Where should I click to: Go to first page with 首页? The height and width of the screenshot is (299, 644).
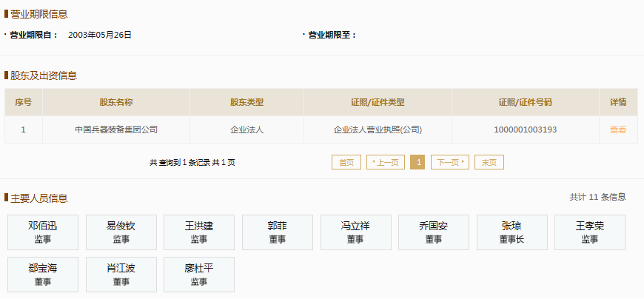coord(346,162)
